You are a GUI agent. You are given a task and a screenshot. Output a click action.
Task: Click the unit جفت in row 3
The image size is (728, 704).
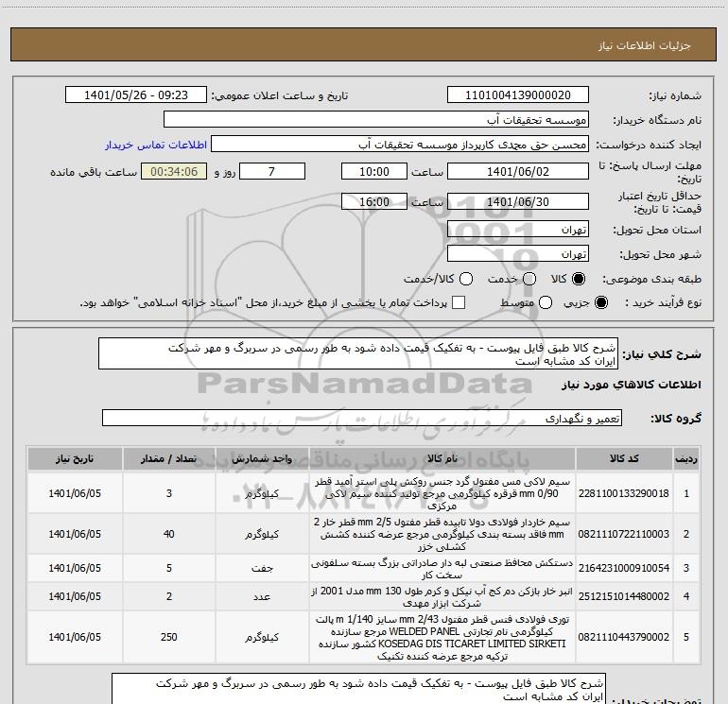(x=262, y=568)
